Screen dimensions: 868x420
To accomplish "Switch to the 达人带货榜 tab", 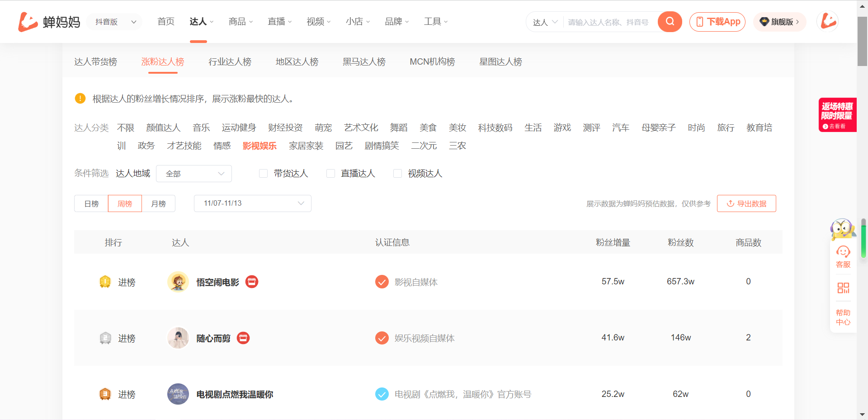I will click(x=95, y=62).
